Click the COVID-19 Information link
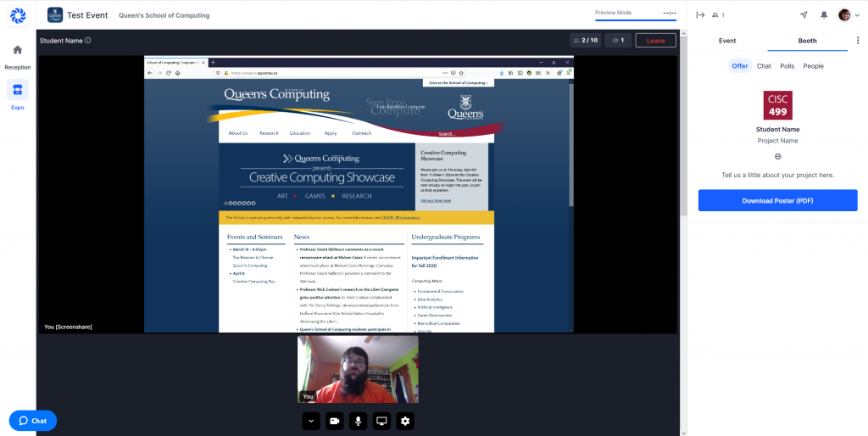 [x=400, y=218]
